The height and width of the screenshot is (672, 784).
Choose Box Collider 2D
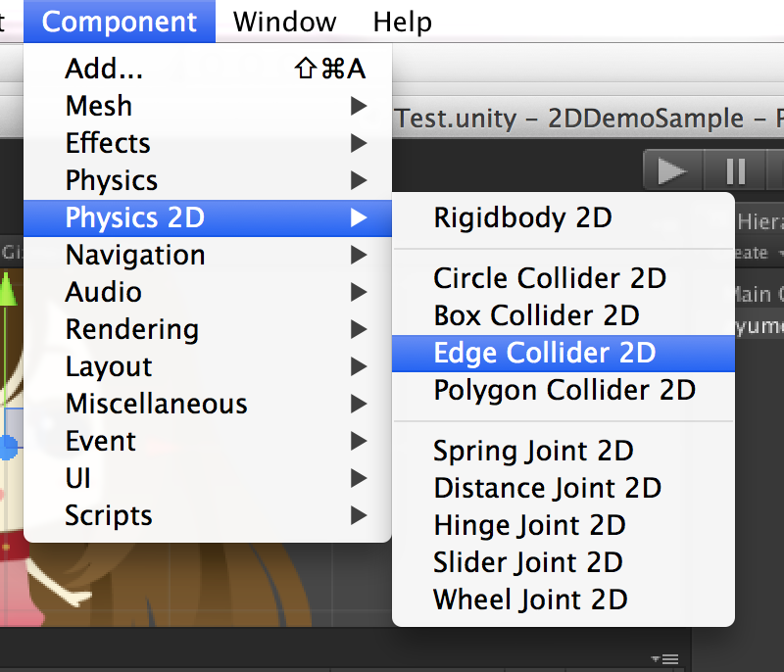tap(536, 315)
